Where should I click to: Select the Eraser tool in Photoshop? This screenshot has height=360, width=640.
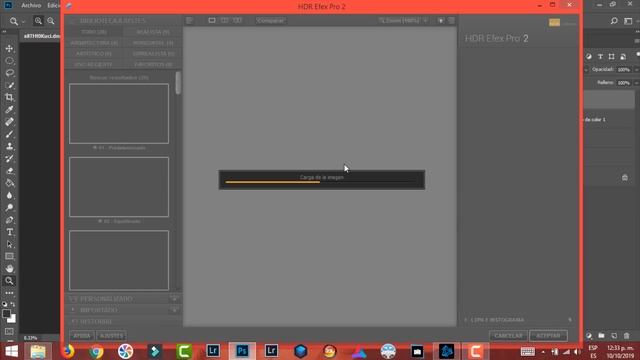click(x=9, y=171)
